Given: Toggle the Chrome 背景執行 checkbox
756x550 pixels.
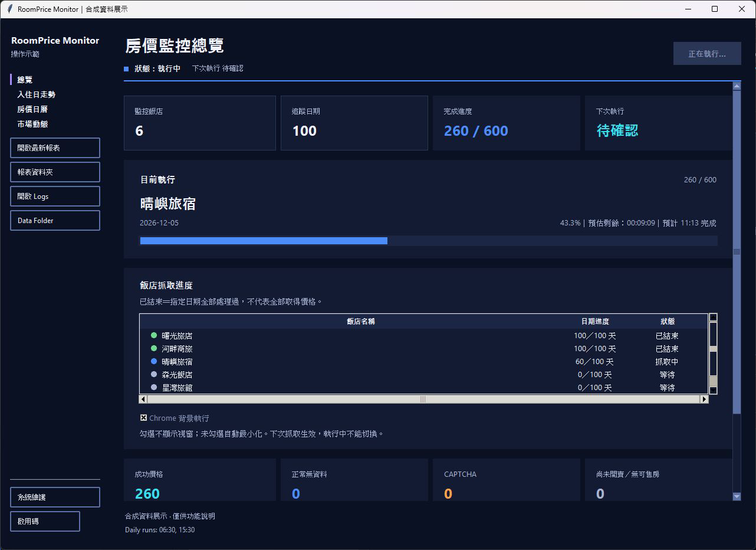Looking at the screenshot, I should pos(143,418).
